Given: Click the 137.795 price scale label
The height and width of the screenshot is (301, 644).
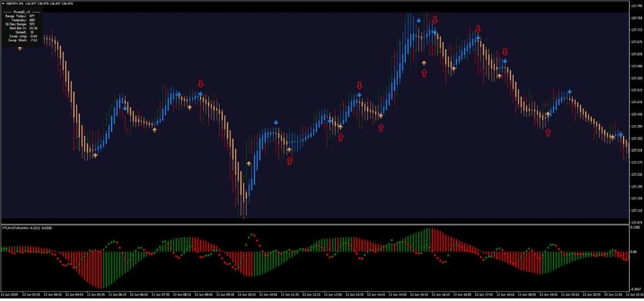Looking at the screenshot, I should [x=636, y=17].
